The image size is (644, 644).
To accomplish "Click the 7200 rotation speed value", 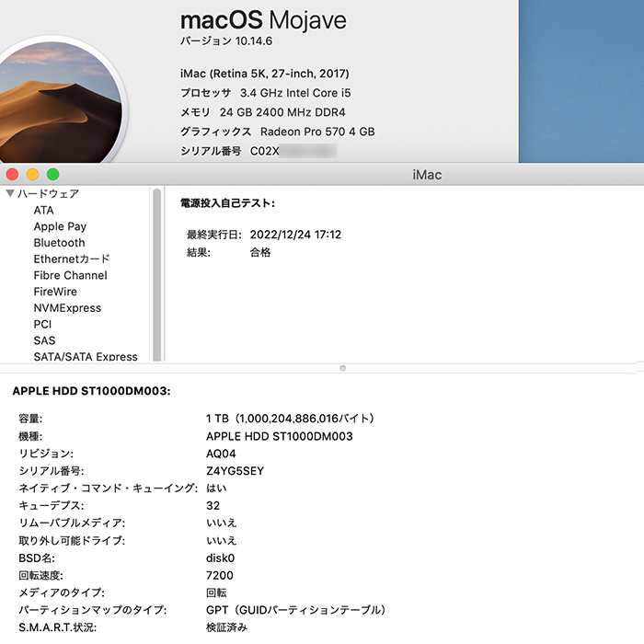I will tap(219, 575).
